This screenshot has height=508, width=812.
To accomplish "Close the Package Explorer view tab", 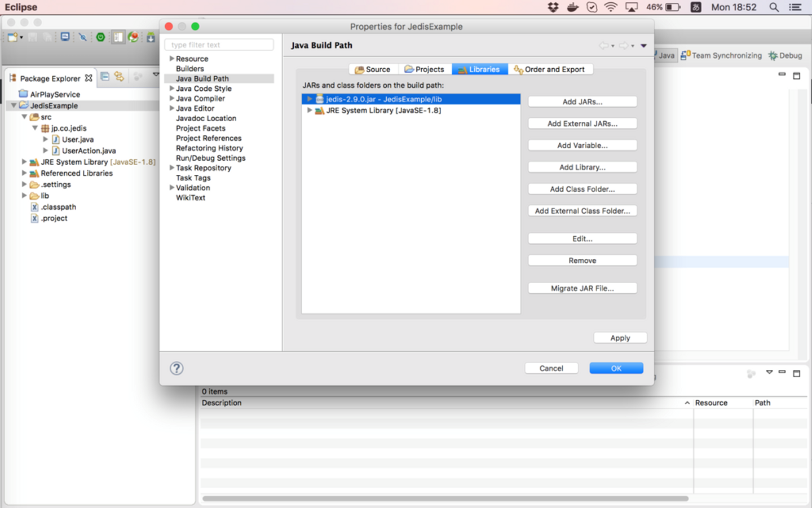I will (x=89, y=78).
